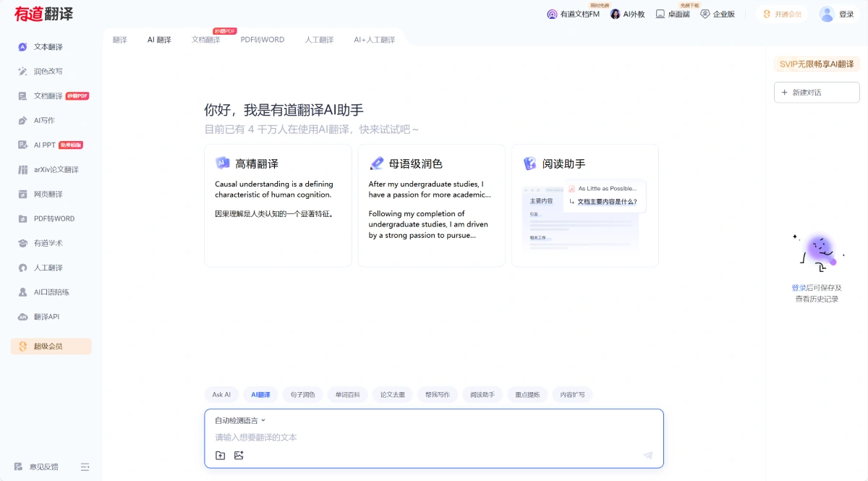
Task: Open the 润色改写 tool from sidebar
Action: [49, 71]
